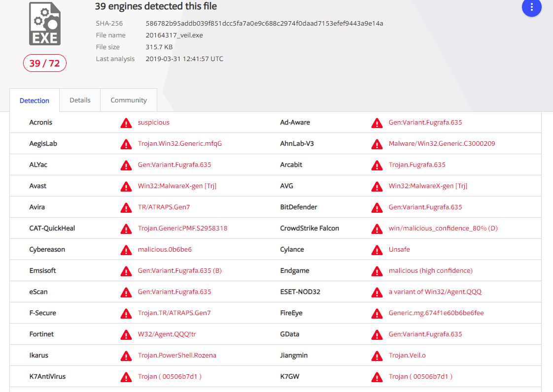Click Arcabit's Trojan.Fugrafa.635 result
The width and height of the screenshot is (553, 392).
point(417,164)
